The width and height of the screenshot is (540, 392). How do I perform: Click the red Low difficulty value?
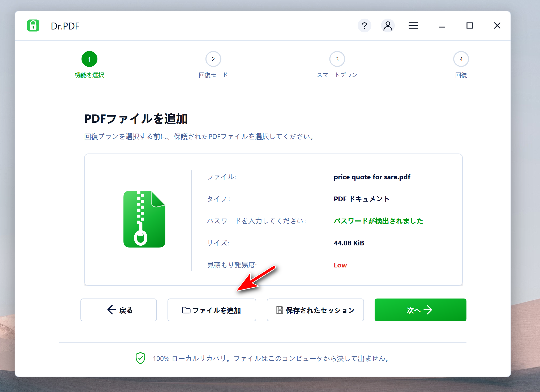click(x=340, y=265)
